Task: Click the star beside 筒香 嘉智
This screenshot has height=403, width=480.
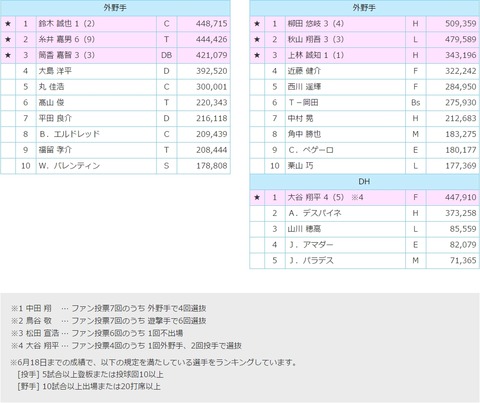Action: (x=8, y=55)
